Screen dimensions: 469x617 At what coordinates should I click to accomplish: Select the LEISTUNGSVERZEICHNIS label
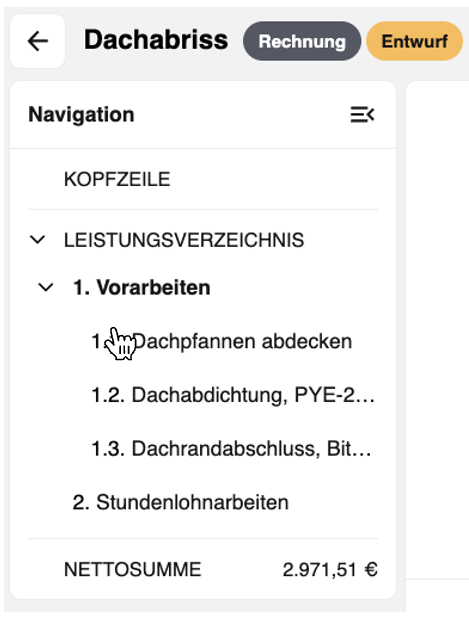184,240
